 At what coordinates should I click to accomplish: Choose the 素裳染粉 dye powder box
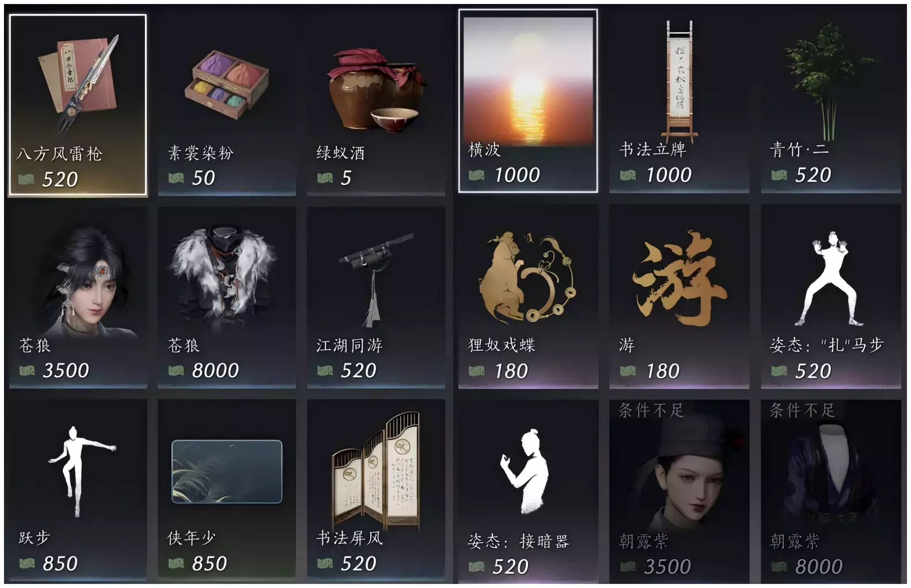(x=226, y=105)
